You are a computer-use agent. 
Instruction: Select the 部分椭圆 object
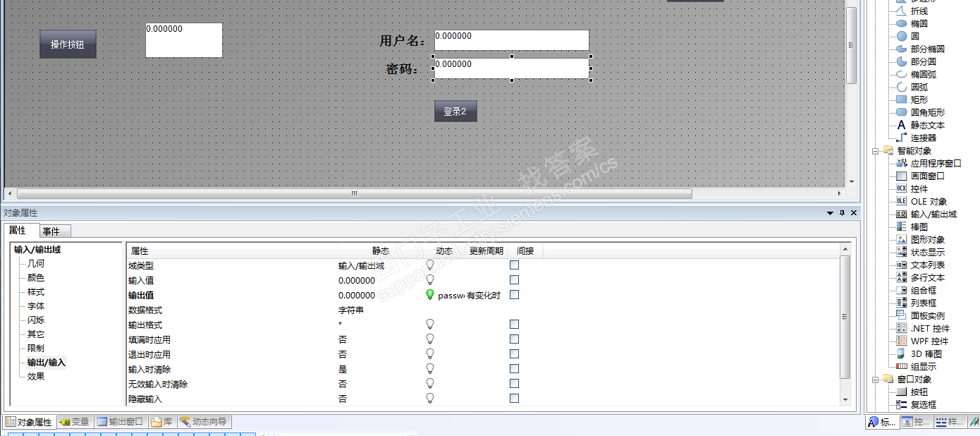[x=928, y=49]
